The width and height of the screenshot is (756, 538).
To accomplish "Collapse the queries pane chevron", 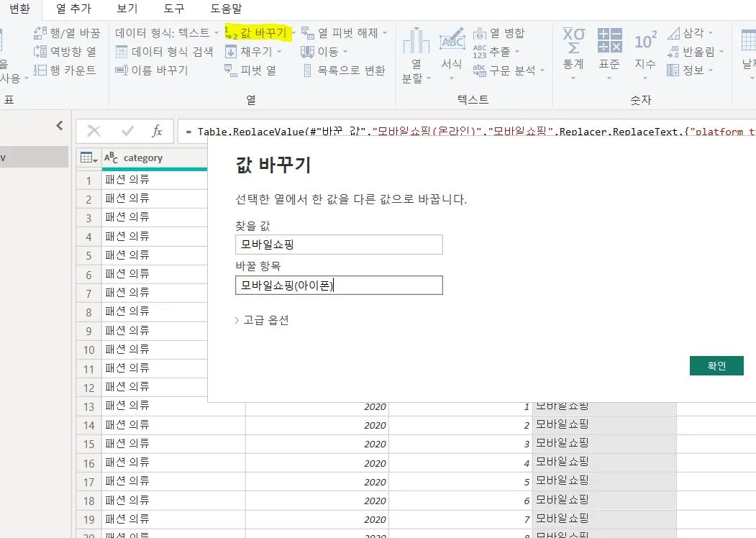I will pyautogui.click(x=59, y=126).
